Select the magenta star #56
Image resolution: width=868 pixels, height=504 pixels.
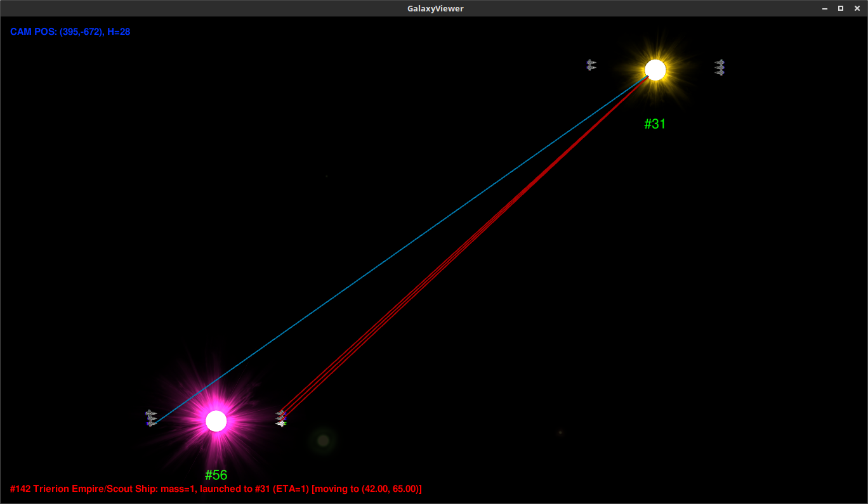click(x=216, y=421)
